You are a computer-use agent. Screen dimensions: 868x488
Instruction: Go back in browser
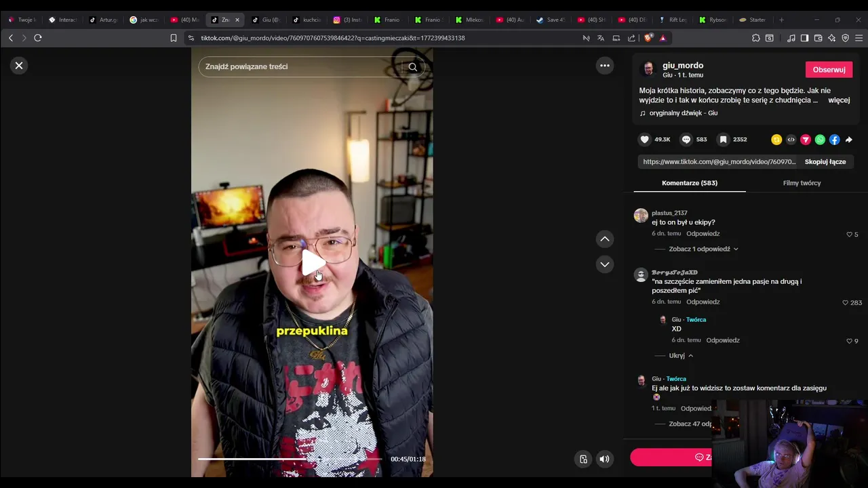(x=11, y=38)
